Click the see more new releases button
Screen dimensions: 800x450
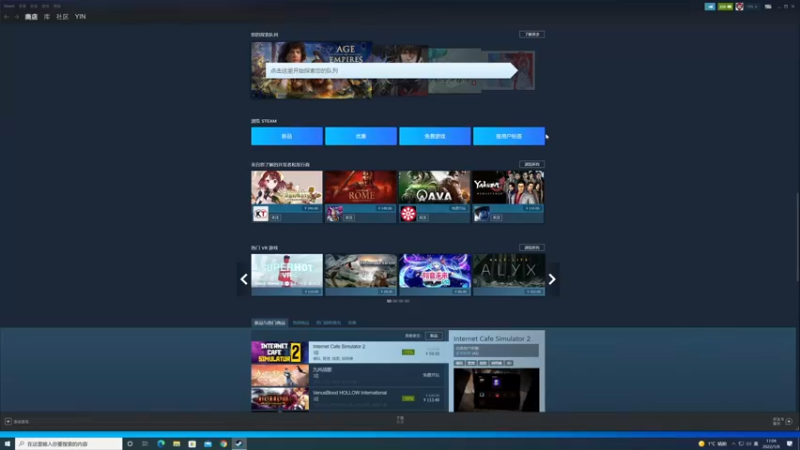(434, 336)
